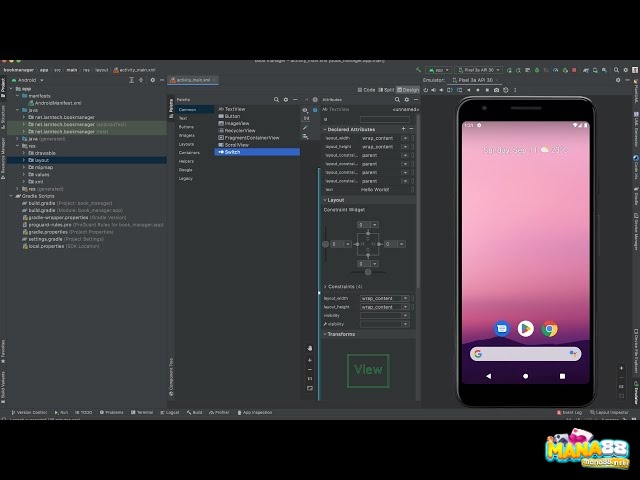Open Layout Inspector tool window

609,412
